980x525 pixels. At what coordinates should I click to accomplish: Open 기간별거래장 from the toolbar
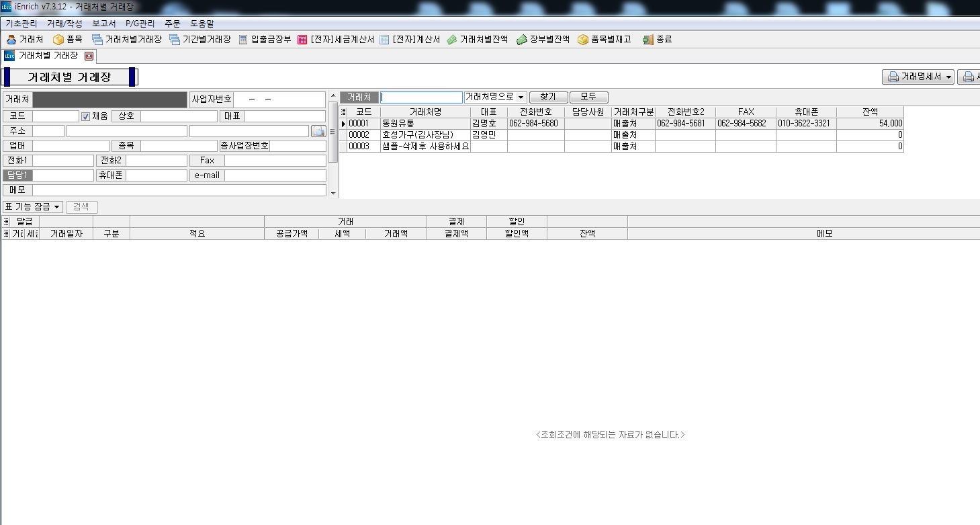(175, 40)
